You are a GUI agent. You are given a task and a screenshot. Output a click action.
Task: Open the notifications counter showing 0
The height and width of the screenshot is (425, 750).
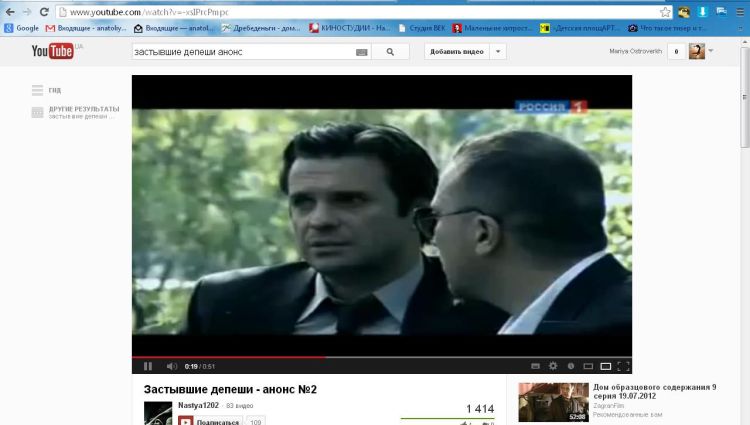coord(676,52)
